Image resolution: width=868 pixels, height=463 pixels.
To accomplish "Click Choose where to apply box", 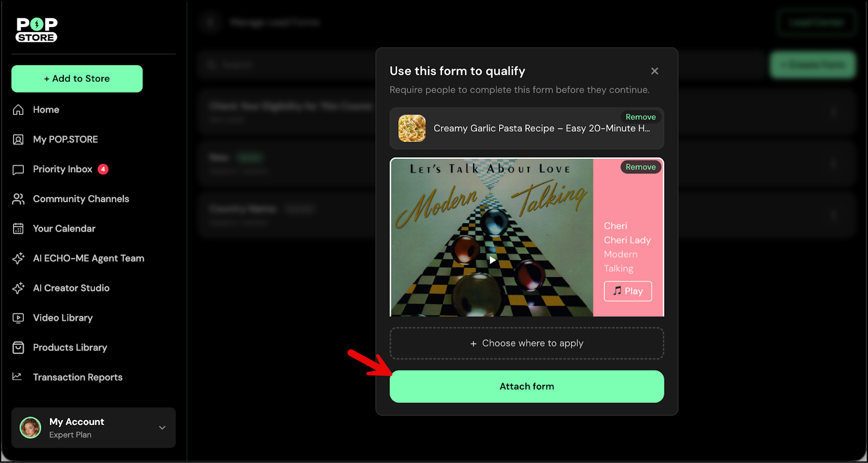I will (527, 343).
